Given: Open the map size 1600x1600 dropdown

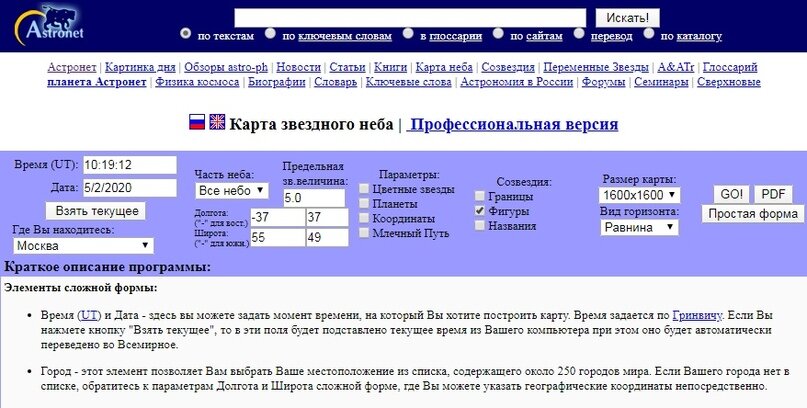Looking at the screenshot, I should 639,195.
